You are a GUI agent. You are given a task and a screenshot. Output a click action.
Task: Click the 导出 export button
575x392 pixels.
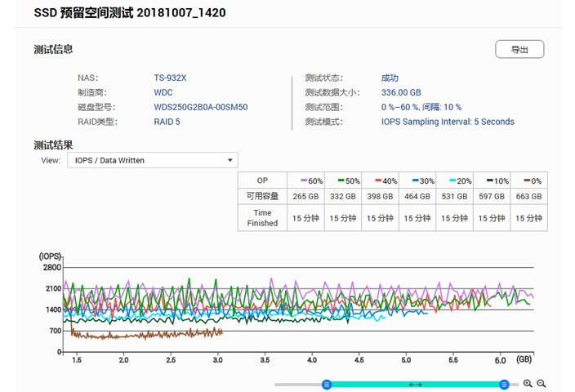[x=519, y=50]
